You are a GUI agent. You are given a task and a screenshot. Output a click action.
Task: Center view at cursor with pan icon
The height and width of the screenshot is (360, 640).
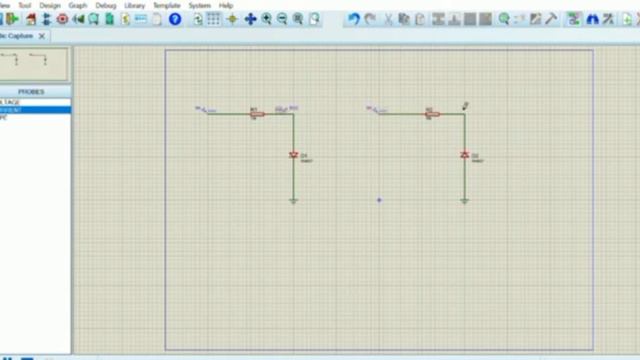(x=250, y=19)
